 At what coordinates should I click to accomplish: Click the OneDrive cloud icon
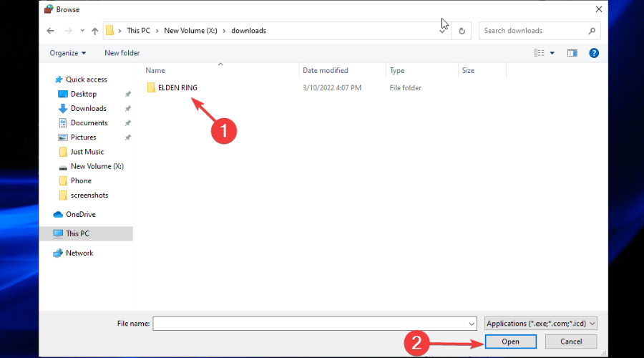click(x=59, y=214)
